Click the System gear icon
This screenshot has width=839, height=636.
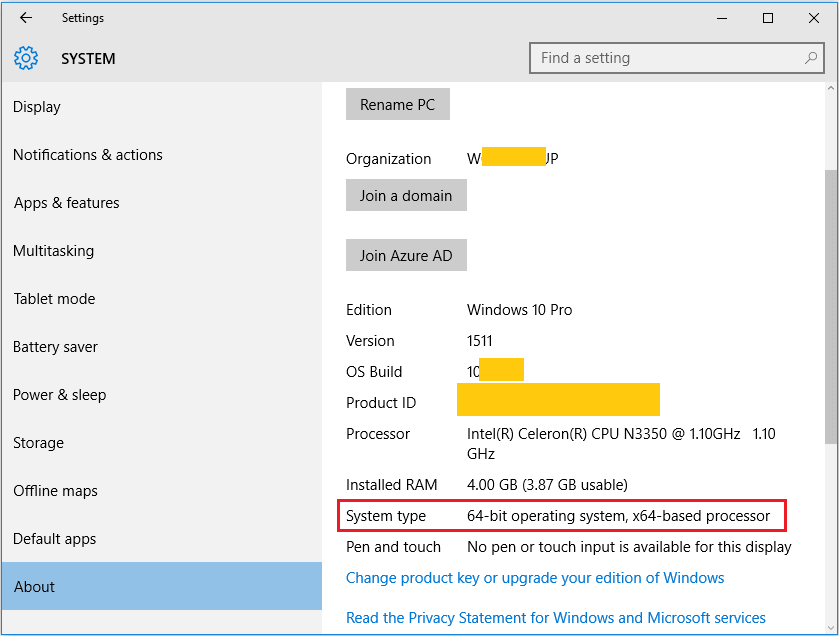click(26, 58)
